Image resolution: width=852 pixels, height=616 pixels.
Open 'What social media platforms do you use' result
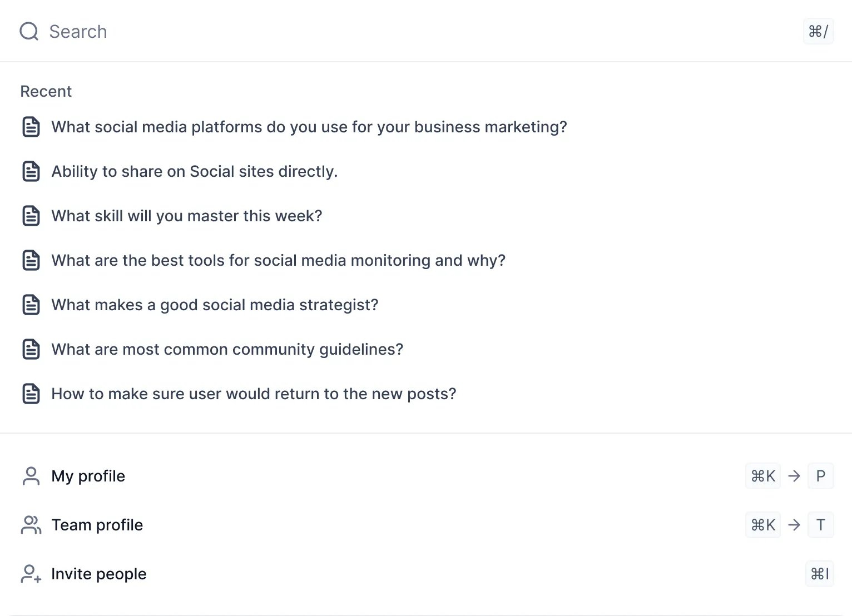(309, 127)
